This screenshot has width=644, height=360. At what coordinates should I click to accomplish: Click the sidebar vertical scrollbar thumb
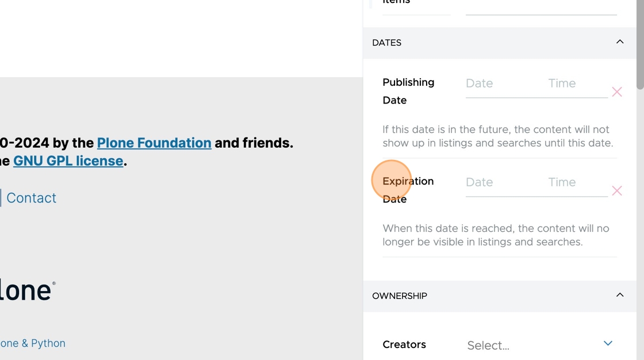coord(640,44)
